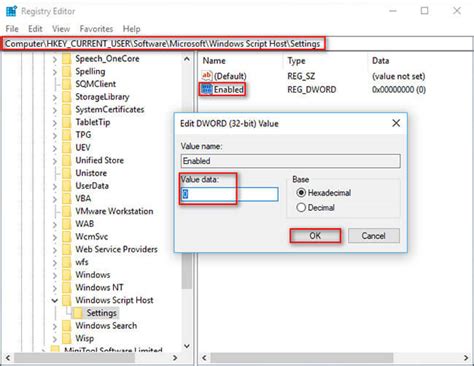Click the REG_DWORD type cell
Image resolution: width=474 pixels, height=366 pixels.
click(x=312, y=90)
